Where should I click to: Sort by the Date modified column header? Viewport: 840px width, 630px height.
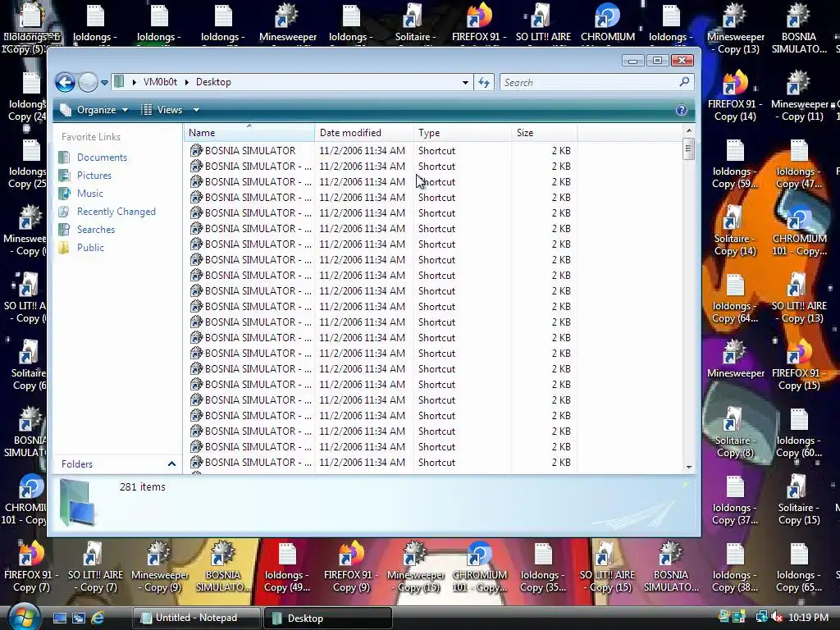tap(363, 132)
